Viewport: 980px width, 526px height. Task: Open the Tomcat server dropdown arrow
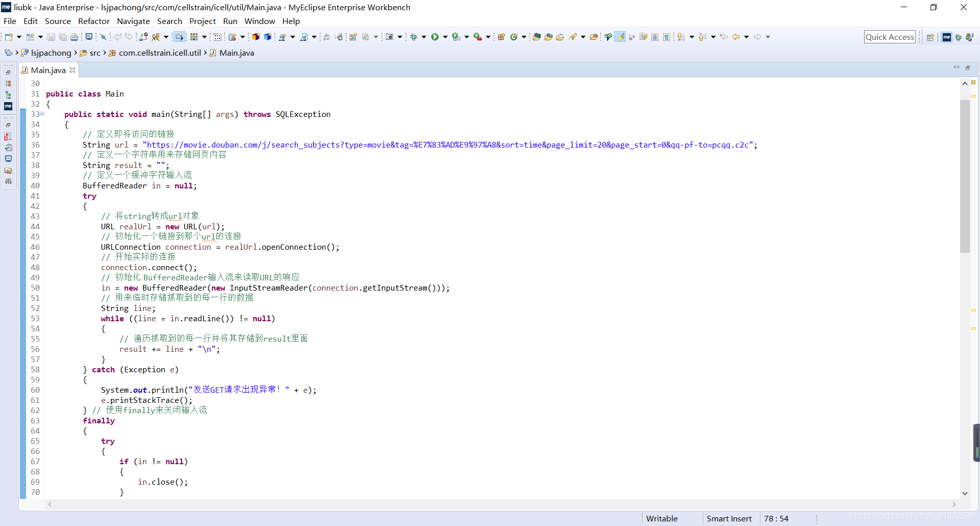point(166,37)
